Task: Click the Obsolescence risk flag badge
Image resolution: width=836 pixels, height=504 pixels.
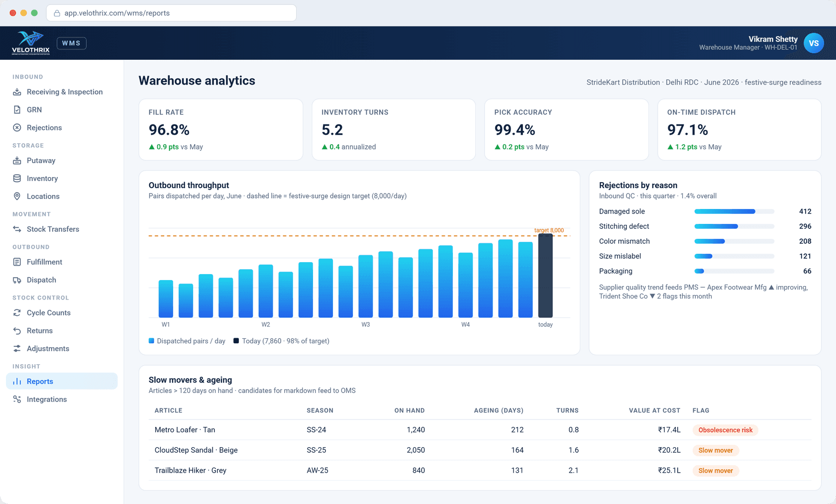Action: [x=725, y=430]
